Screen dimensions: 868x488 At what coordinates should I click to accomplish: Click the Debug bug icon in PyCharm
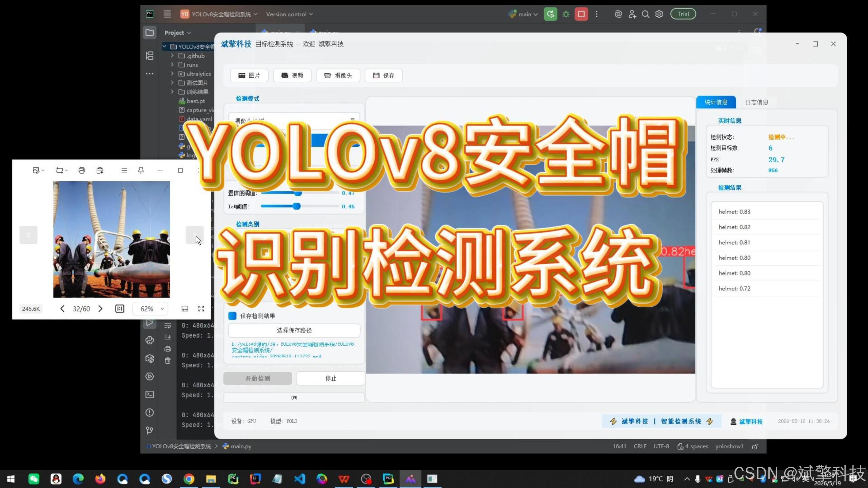566,14
